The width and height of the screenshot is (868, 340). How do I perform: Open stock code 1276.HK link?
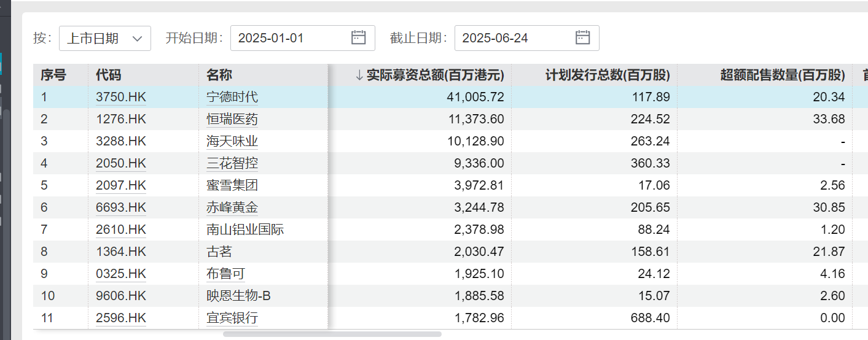(x=121, y=119)
